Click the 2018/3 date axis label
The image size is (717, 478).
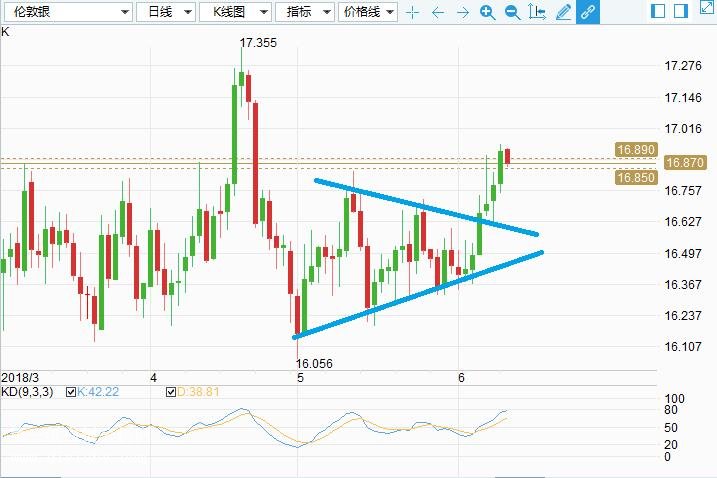coord(20,378)
